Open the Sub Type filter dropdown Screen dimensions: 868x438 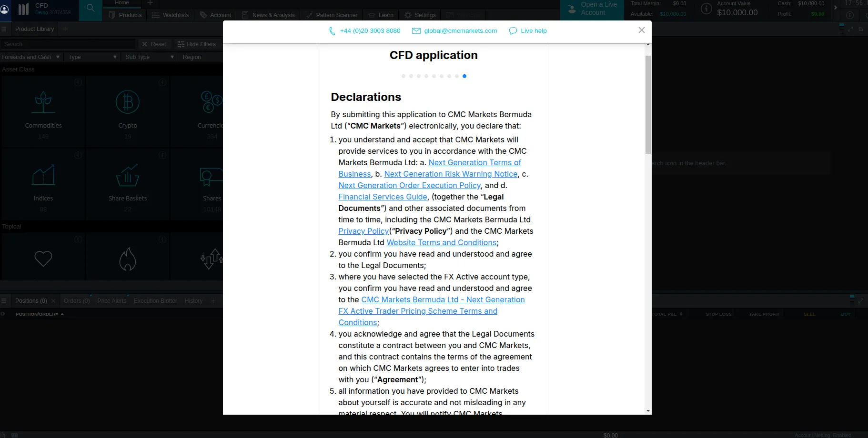(150, 57)
